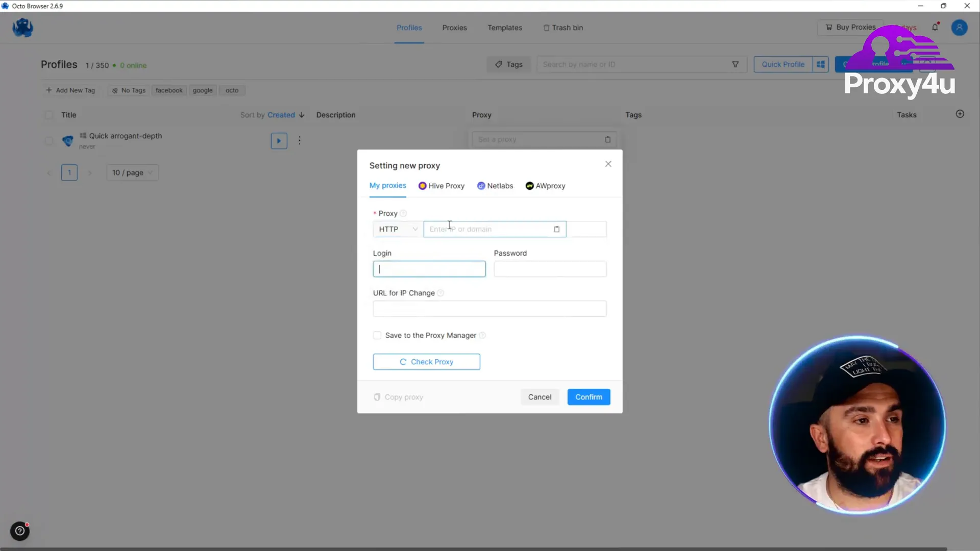Viewport: 980px width, 551px height.
Task: Focus the proxy port input field
Action: 586,229
